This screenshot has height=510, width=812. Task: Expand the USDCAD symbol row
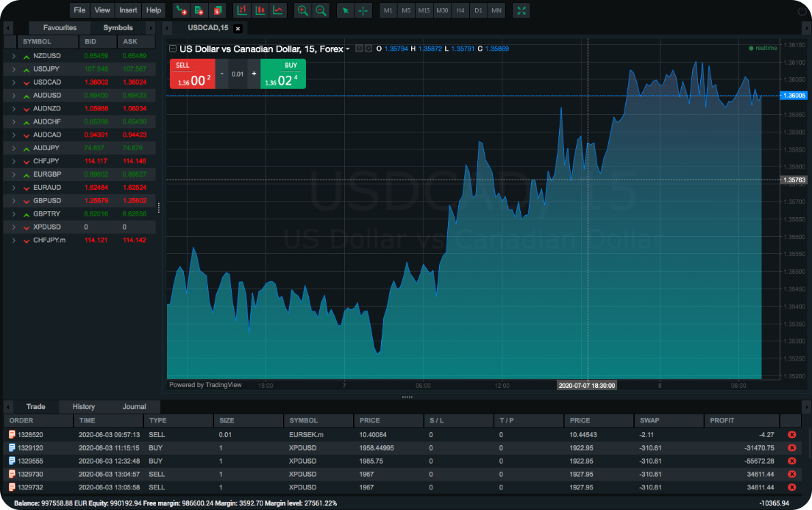point(13,82)
